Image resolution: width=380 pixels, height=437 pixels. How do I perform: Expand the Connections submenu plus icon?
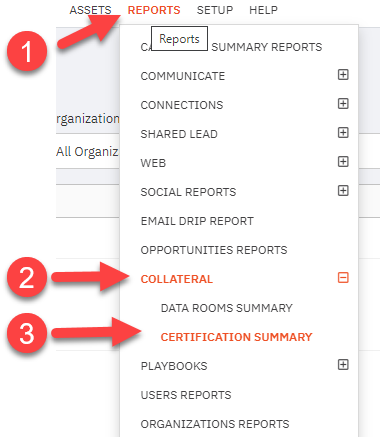[x=343, y=104]
